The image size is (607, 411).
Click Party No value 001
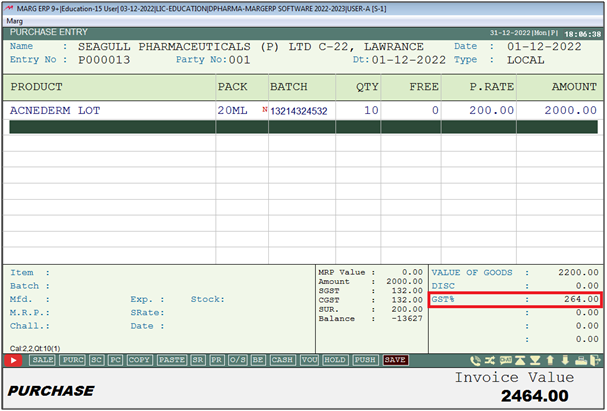click(240, 60)
